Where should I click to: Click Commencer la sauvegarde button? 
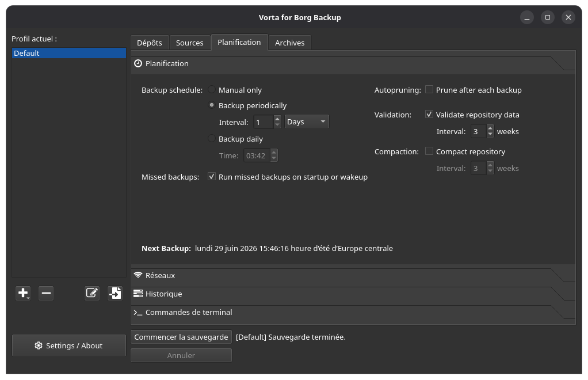(181, 337)
